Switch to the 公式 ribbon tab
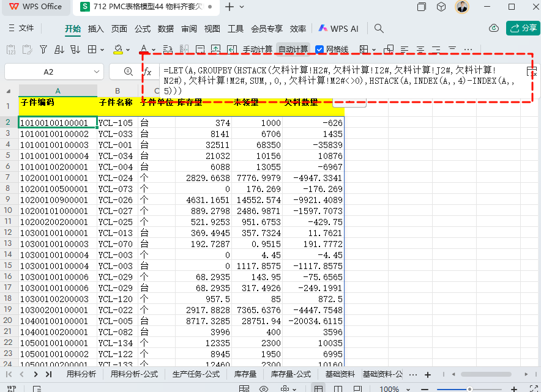Screen dimensions: 541x392 [x=143, y=29]
